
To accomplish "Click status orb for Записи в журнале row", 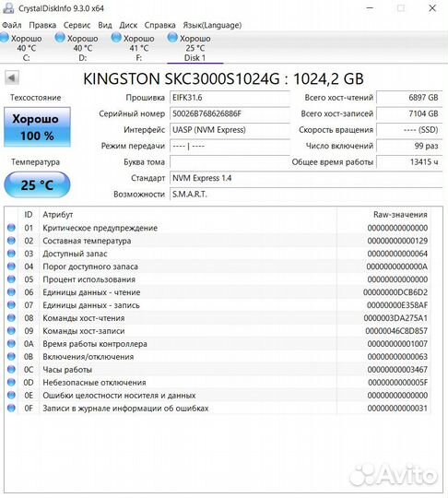I will (11, 409).
